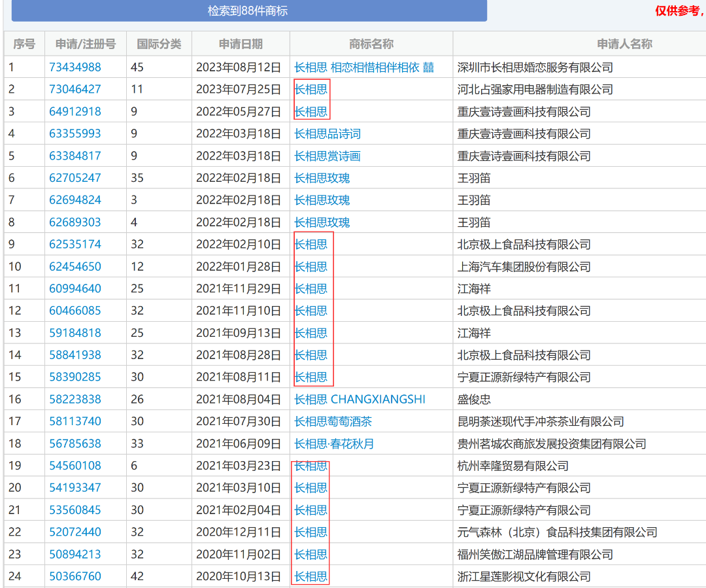This screenshot has height=588, width=706.
Task: Open trademark 长相思 相恋相惜相伴相依 囍
Action: point(364,67)
